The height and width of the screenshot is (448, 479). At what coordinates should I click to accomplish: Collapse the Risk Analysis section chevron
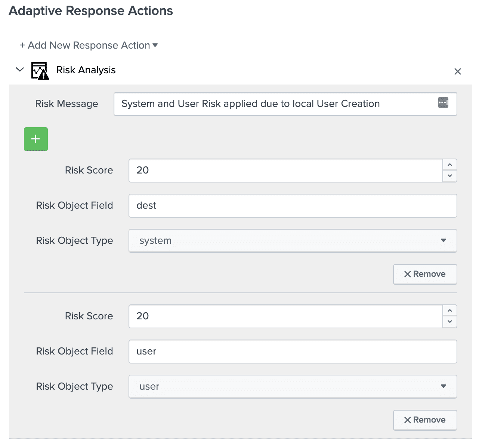click(19, 70)
